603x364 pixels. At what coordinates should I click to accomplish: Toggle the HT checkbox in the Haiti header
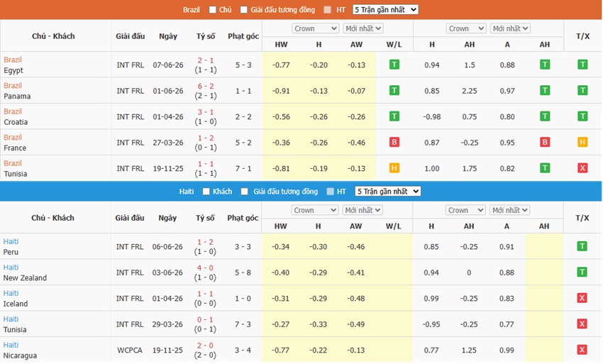coord(330,192)
